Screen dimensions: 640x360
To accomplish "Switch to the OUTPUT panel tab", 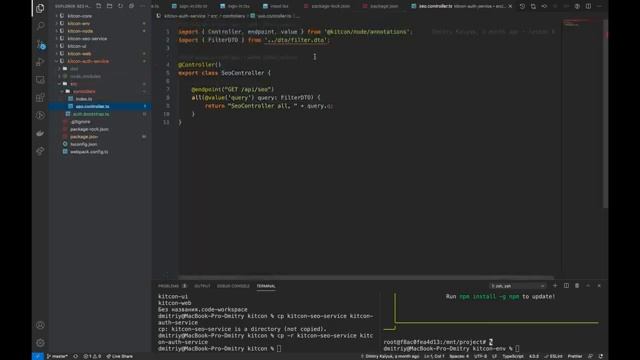I will (202, 286).
